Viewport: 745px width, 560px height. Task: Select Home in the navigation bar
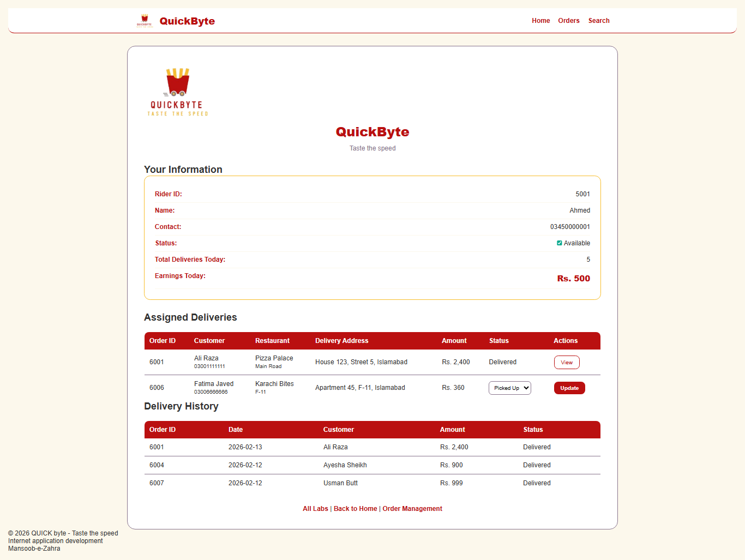[540, 21]
